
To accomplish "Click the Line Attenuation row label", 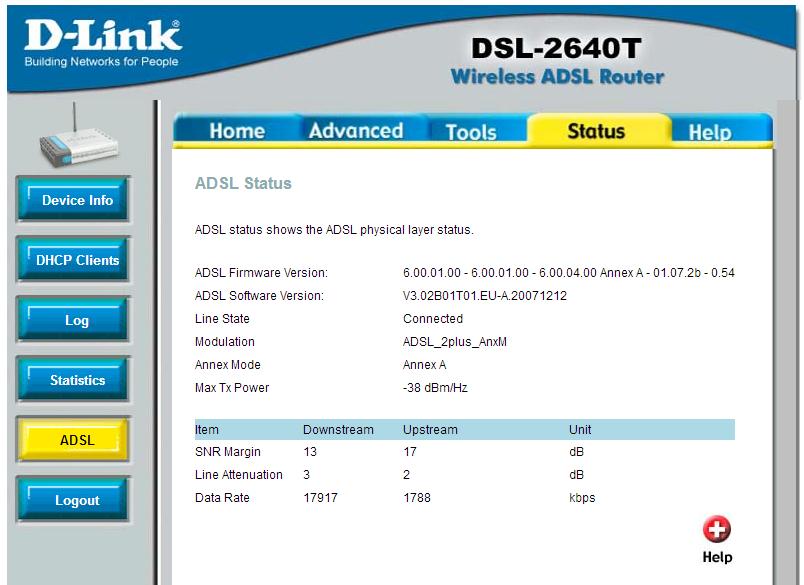I will (238, 475).
